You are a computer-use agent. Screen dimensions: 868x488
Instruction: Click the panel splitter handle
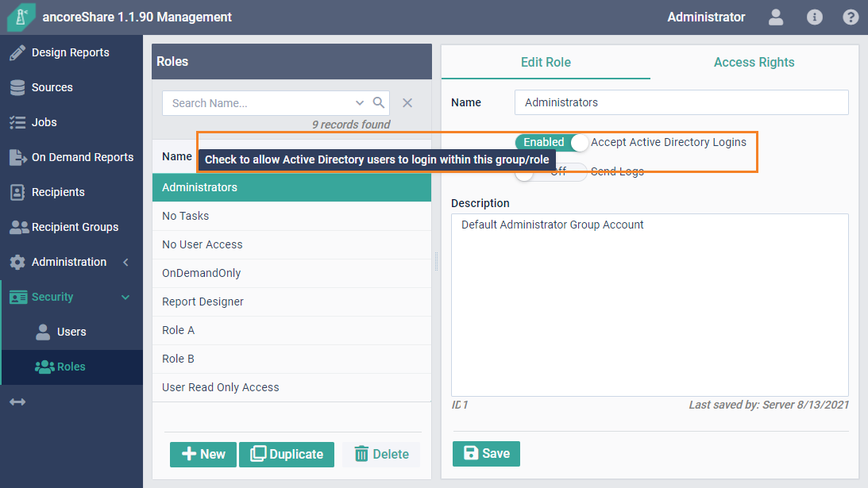tap(436, 262)
